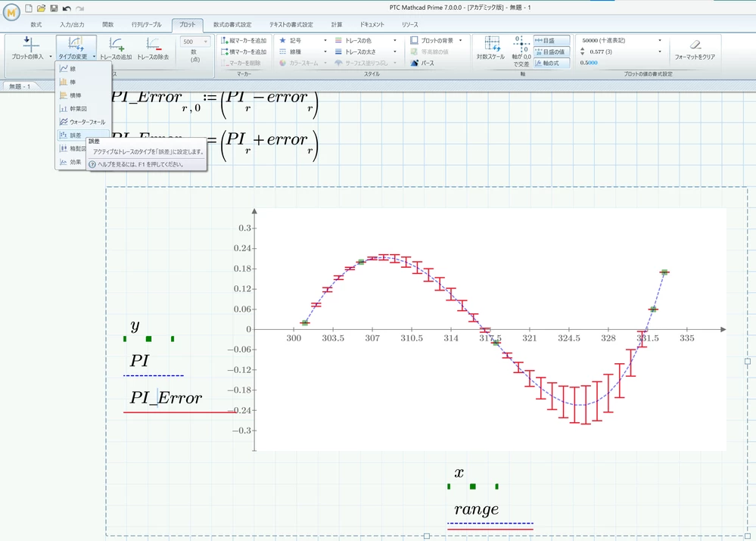Screen dimensions: 756x541
Task: Click the PI y-axis legend expression
Action: (140, 361)
